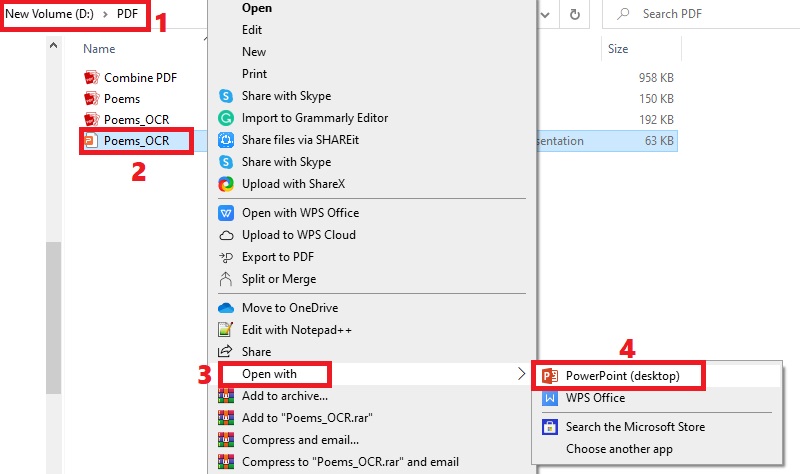This screenshot has height=474, width=800.
Task: Click the Export to PDF icon
Action: [x=226, y=257]
